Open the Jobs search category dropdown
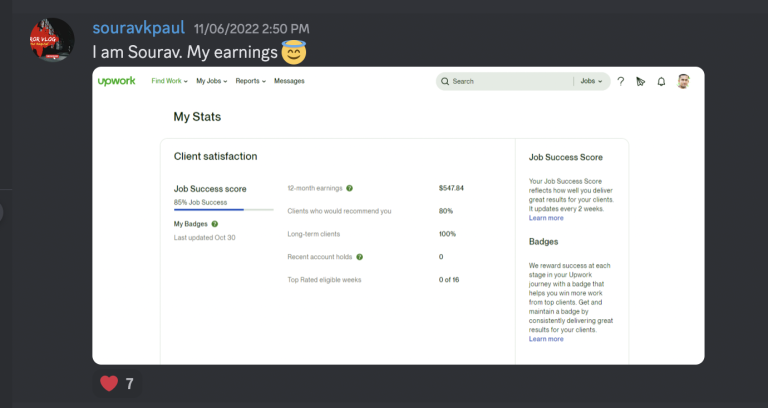Viewport: 768px width, 408px height. [591, 81]
